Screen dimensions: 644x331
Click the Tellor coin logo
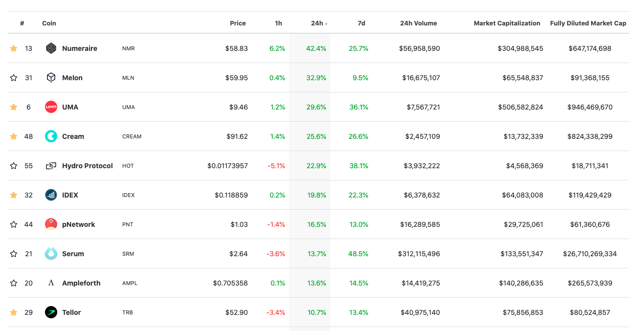click(51, 312)
